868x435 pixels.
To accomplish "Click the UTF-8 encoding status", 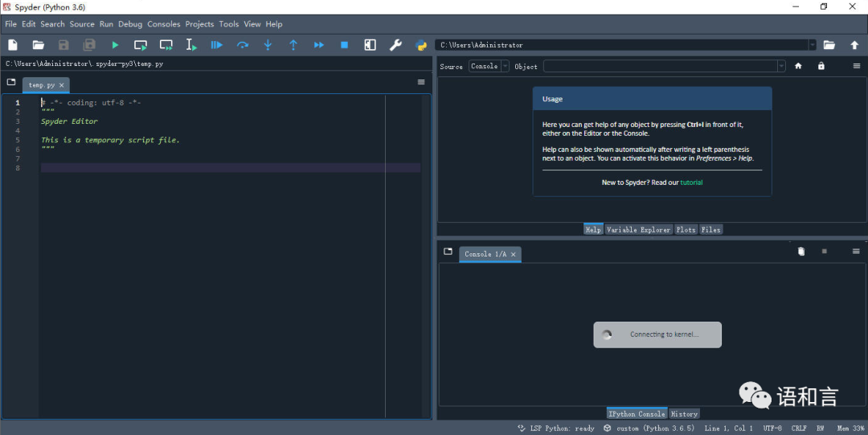I will 772,429.
